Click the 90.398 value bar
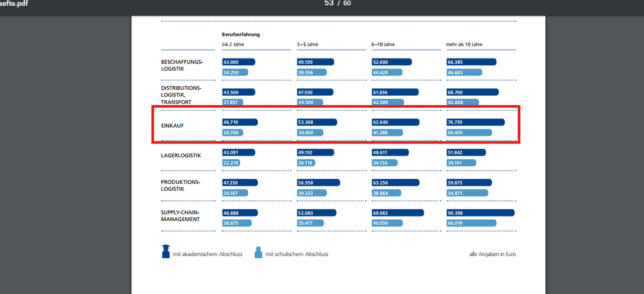 pos(480,212)
